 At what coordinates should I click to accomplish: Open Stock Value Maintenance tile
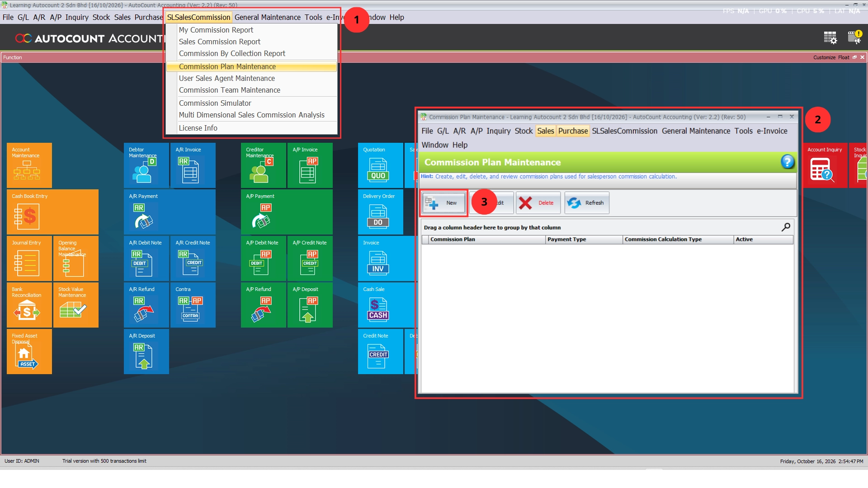pos(76,305)
